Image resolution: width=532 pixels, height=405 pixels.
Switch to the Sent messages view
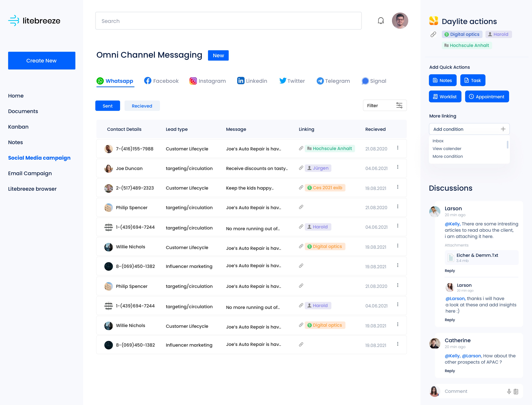tap(108, 106)
